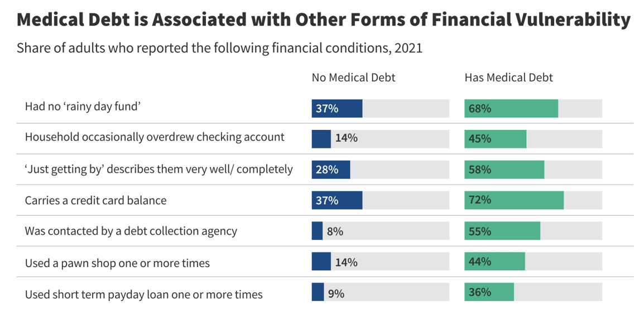This screenshot has height=310, width=644.
Task: Click the 'Used a pawn shop' row label
Action: [x=117, y=263]
